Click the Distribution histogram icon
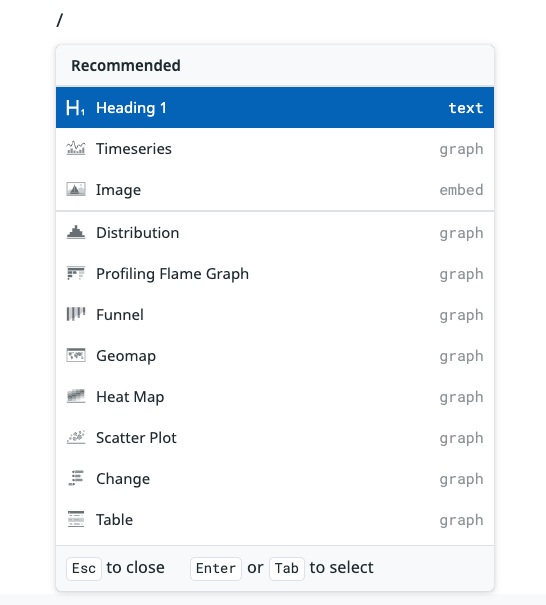 pyautogui.click(x=76, y=233)
